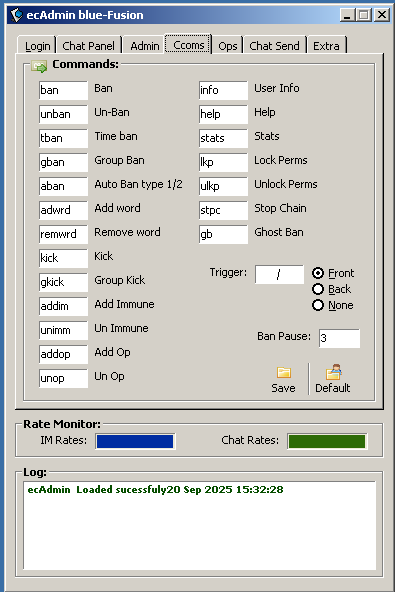Click the 'Ghost Ban' label
Screen dimensions: 395x592
[x=279, y=232]
